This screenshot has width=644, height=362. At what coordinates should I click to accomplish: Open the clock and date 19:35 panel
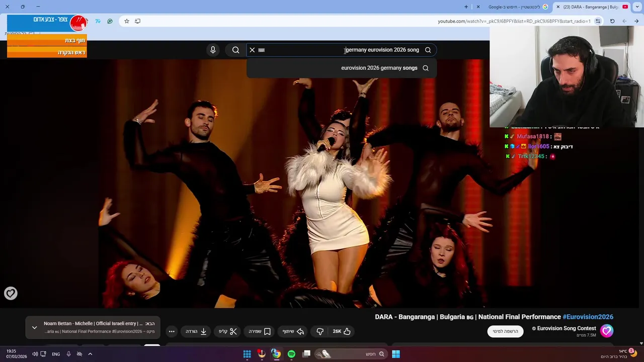click(x=16, y=354)
